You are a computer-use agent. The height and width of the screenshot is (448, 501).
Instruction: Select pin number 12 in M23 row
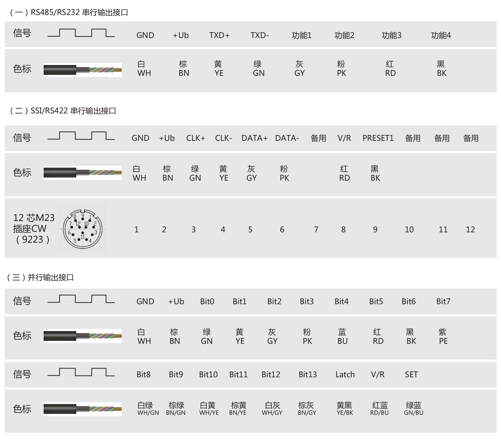pos(471,230)
